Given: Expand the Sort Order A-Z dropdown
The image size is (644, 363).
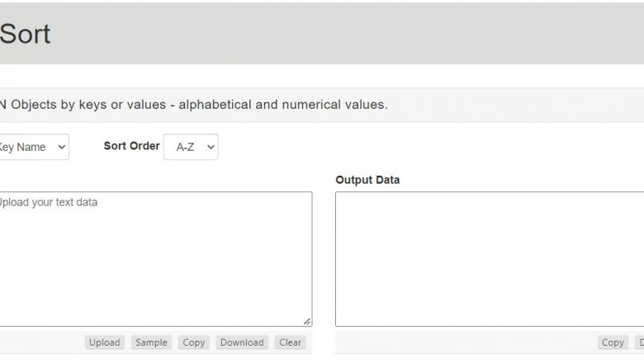Looking at the screenshot, I should point(191,147).
